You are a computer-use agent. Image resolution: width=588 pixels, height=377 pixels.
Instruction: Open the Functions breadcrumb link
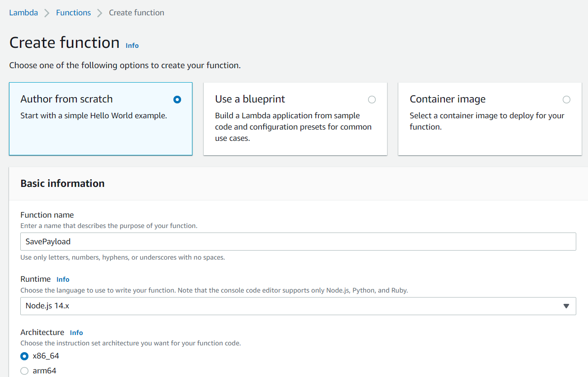[x=73, y=13]
